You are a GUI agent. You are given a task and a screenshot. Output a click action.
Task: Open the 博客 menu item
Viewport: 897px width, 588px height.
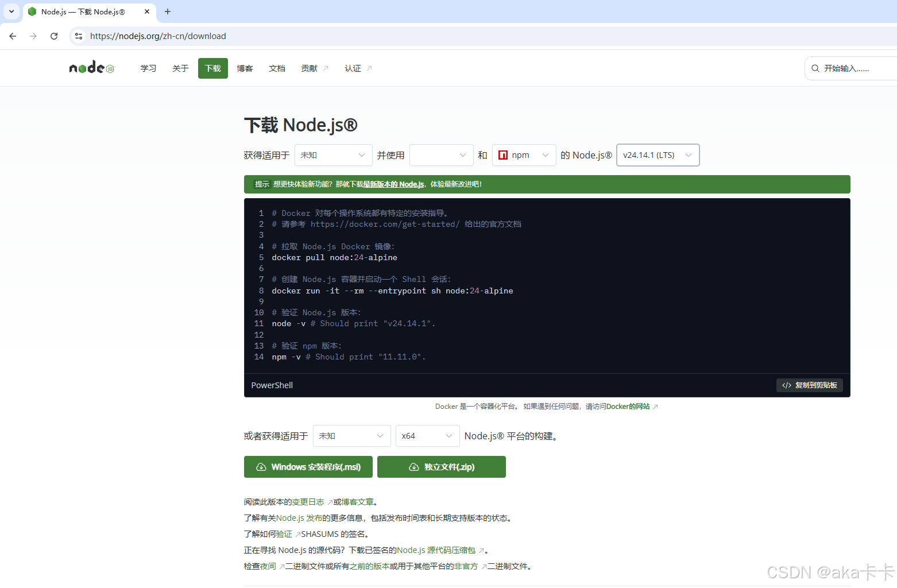coord(245,68)
